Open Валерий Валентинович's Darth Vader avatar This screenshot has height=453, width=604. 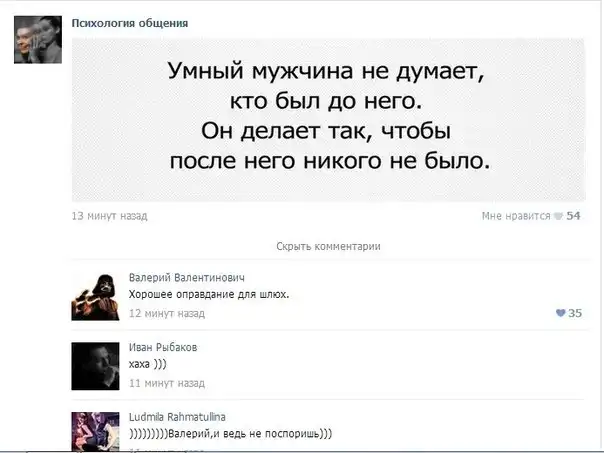[x=95, y=297]
